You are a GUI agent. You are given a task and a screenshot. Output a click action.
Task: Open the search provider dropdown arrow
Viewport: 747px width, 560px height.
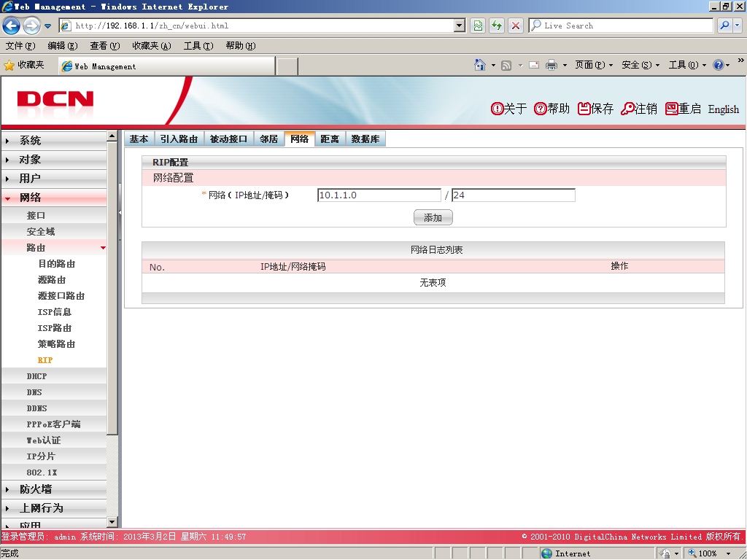(x=737, y=26)
